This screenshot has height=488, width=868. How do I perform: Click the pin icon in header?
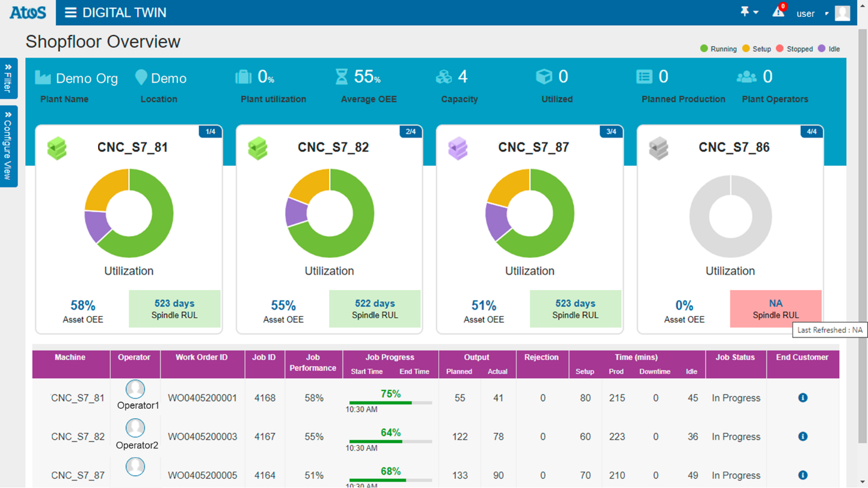745,12
